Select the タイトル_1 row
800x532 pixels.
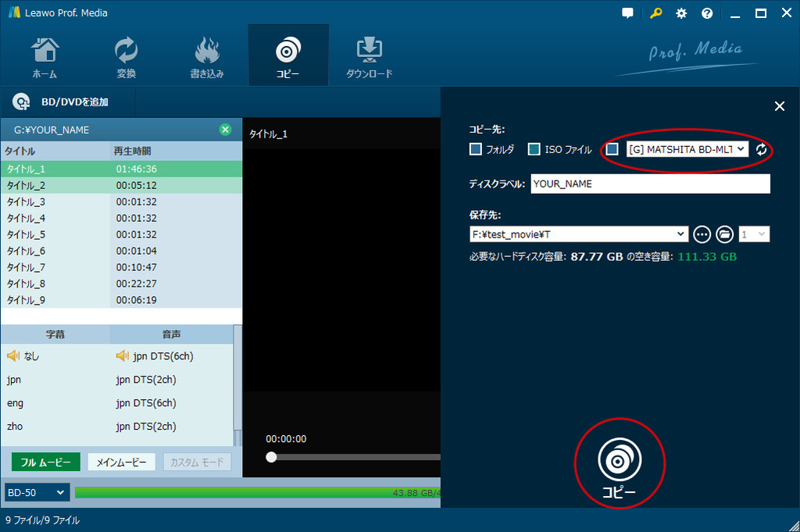point(121,169)
